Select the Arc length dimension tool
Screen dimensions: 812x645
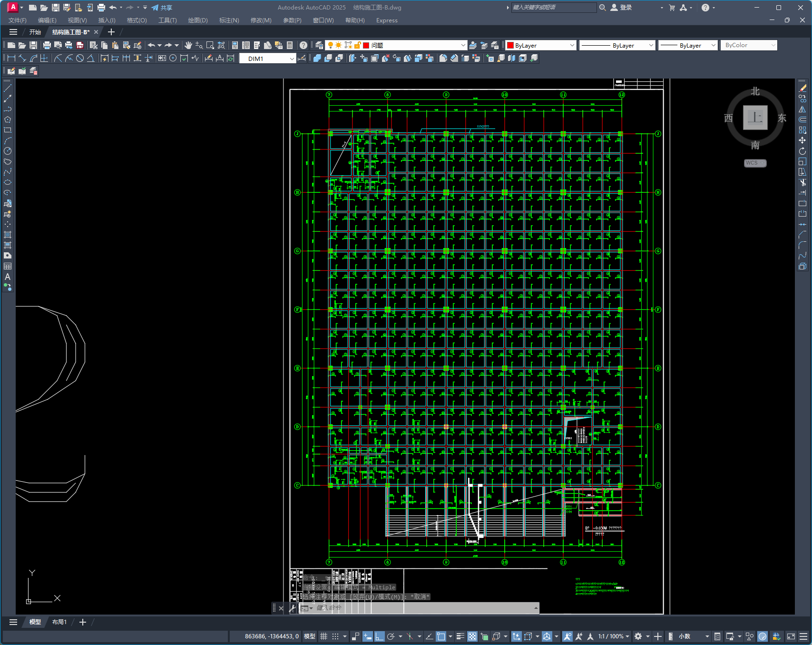click(33, 58)
